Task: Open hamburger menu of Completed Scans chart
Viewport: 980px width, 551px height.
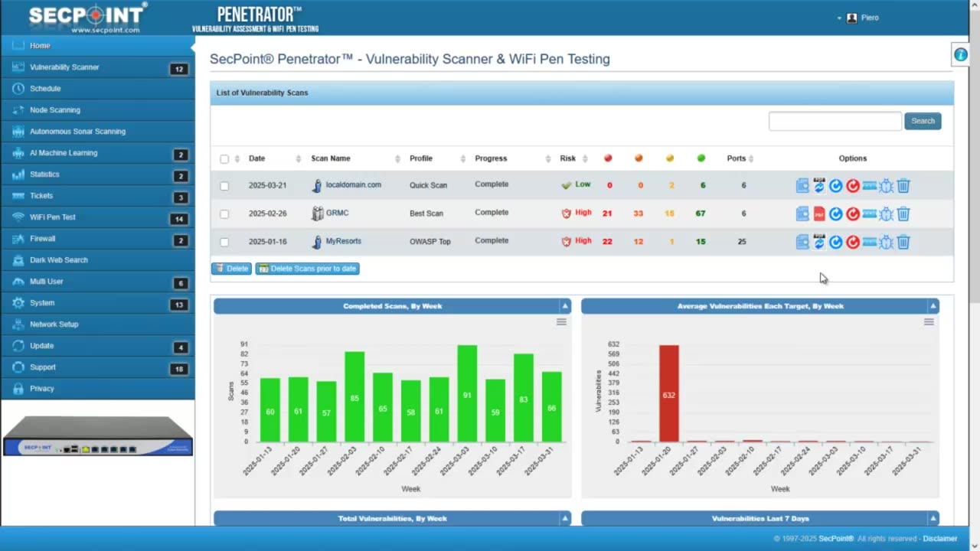Action: (x=561, y=322)
